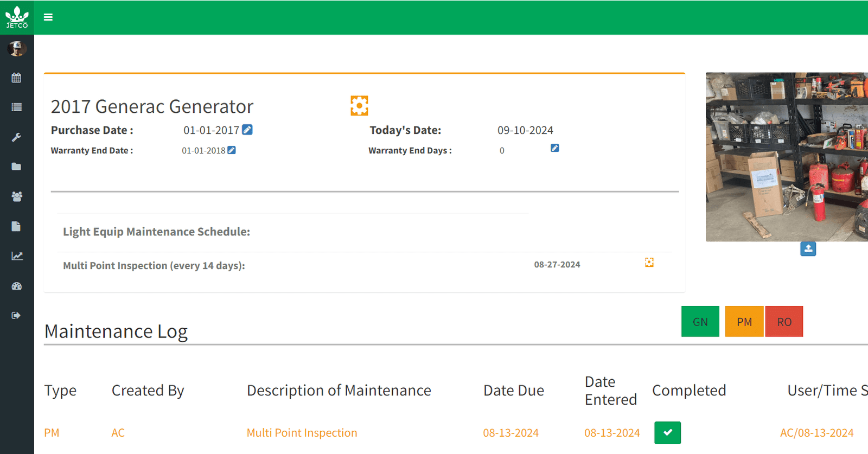Click the equipment storage photo thumbnail
Screen dimensions: 868x454
point(787,157)
